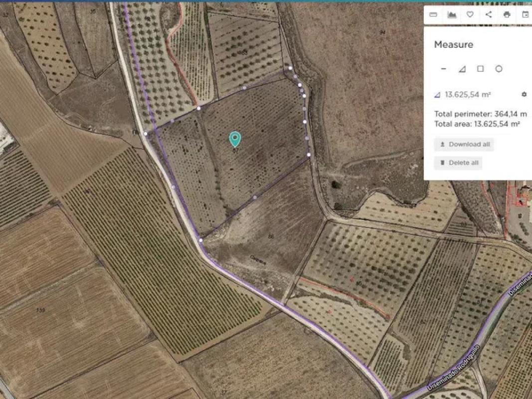Screen dimensions: 532x399
Task: Select the line measurement tool
Action: [444, 69]
